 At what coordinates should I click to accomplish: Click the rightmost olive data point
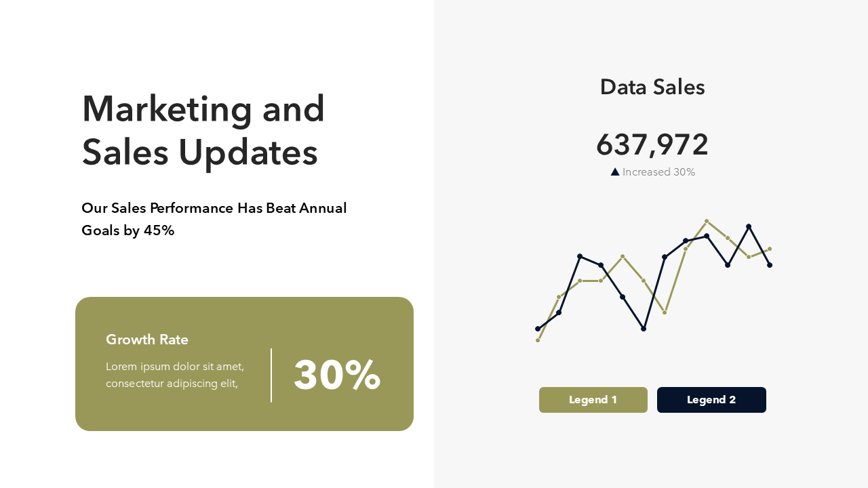click(770, 249)
